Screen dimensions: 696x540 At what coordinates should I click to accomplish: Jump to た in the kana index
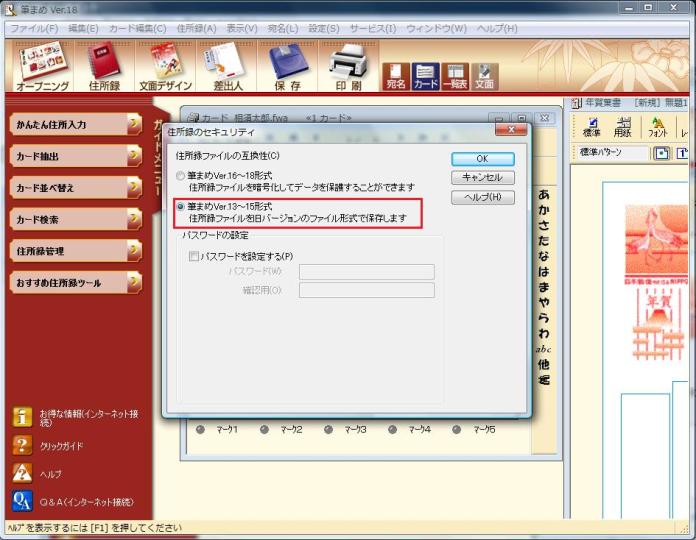544,241
